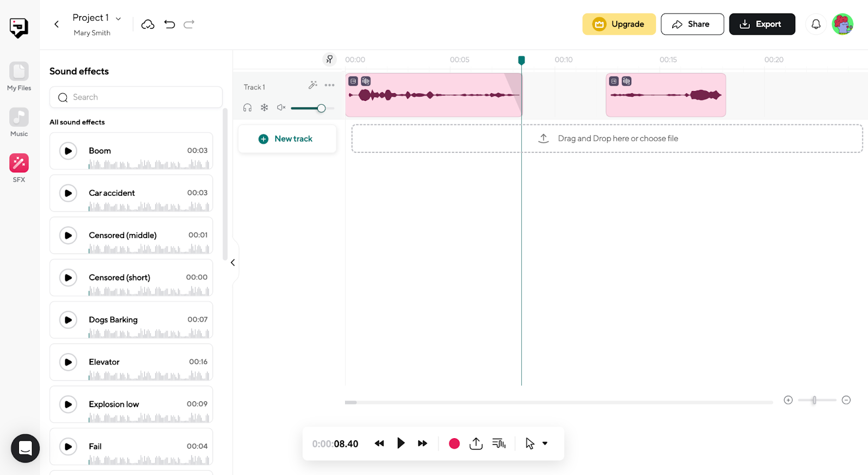Open the cursor tool dropdown arrow
Screen dimensions: 868x475
tap(545, 444)
